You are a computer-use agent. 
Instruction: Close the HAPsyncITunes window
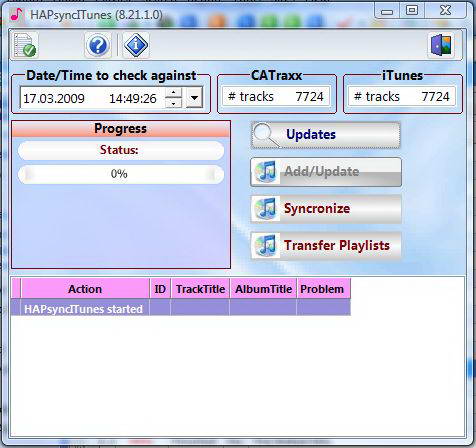pos(446,11)
